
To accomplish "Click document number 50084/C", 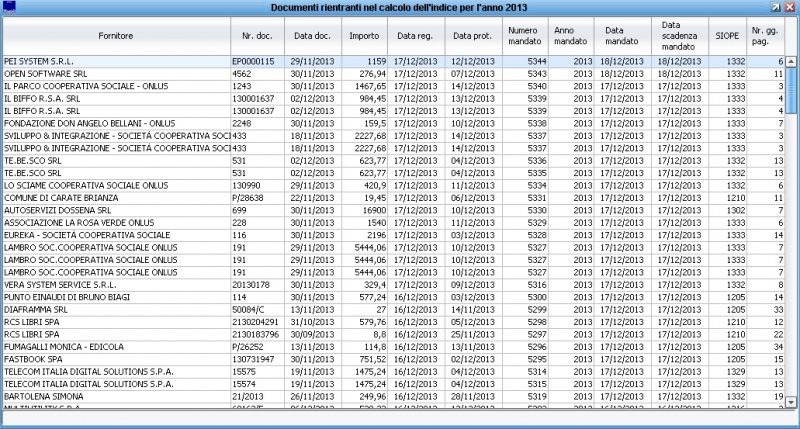I will click(248, 310).
